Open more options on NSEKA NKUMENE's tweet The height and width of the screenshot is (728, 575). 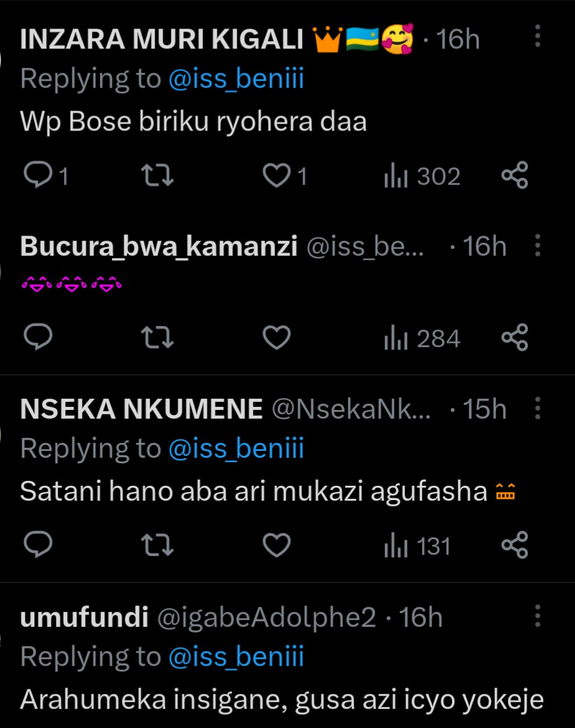coord(538,409)
